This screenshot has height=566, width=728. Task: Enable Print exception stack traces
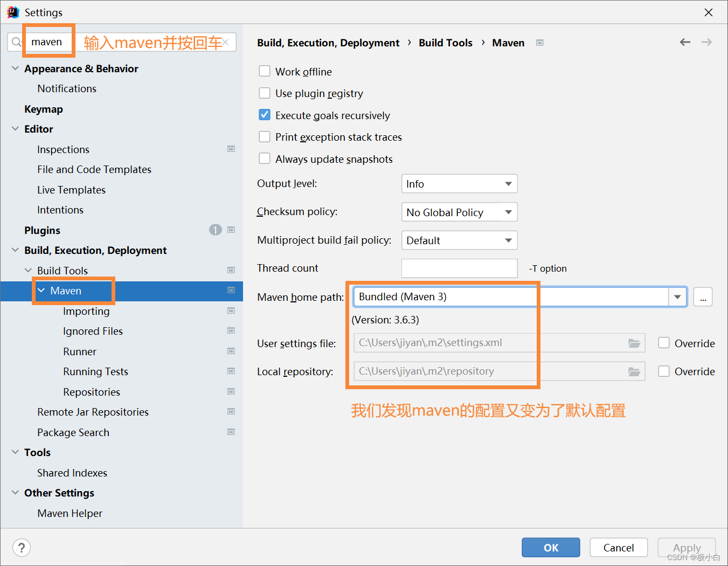(x=265, y=136)
